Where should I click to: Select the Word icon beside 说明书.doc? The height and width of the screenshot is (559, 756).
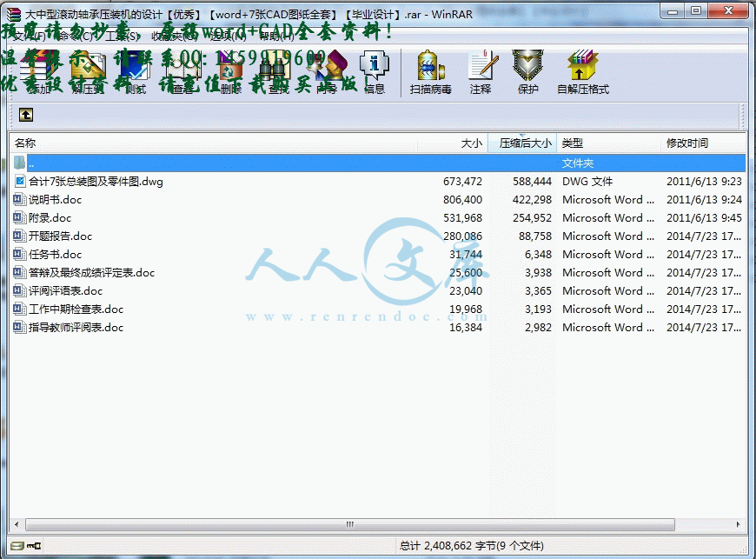click(x=20, y=200)
